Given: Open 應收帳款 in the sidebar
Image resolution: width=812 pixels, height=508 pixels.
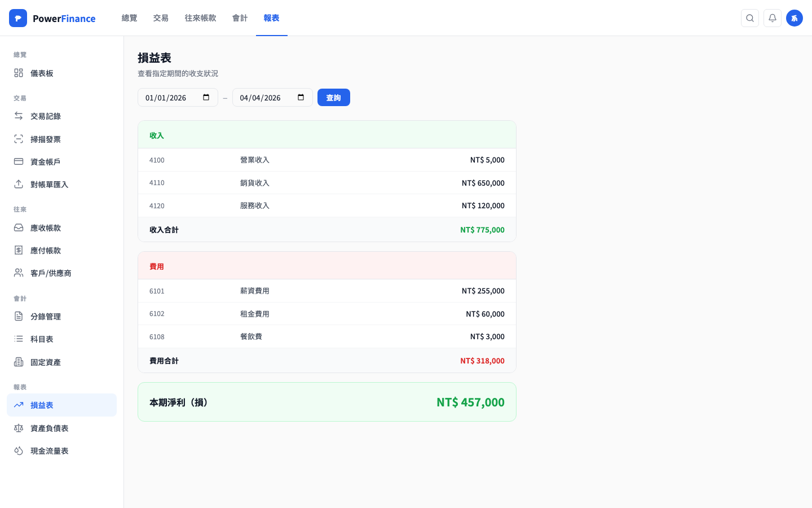Looking at the screenshot, I should (46, 228).
